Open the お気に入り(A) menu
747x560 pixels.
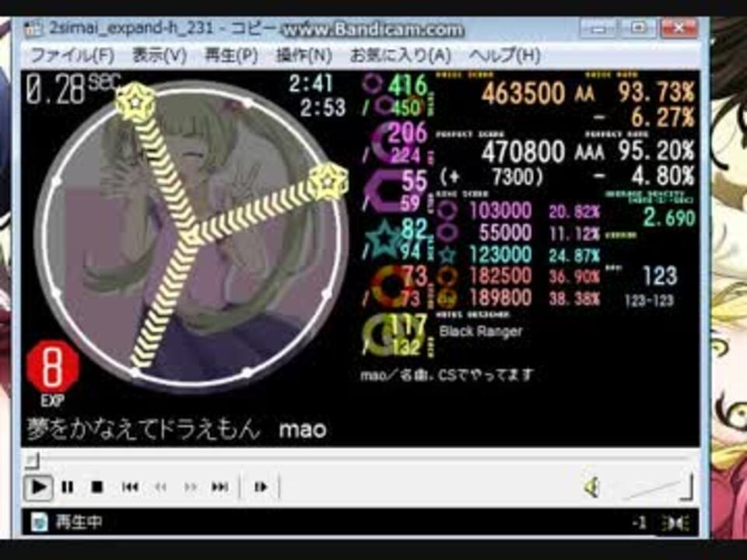coord(400,56)
